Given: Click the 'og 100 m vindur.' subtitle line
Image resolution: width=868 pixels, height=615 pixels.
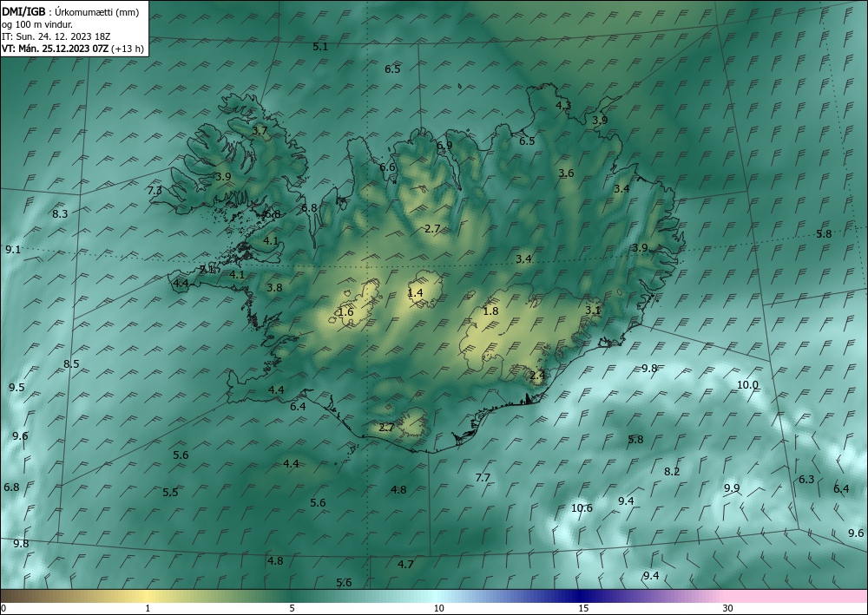Looking at the screenshot, I should (36, 24).
